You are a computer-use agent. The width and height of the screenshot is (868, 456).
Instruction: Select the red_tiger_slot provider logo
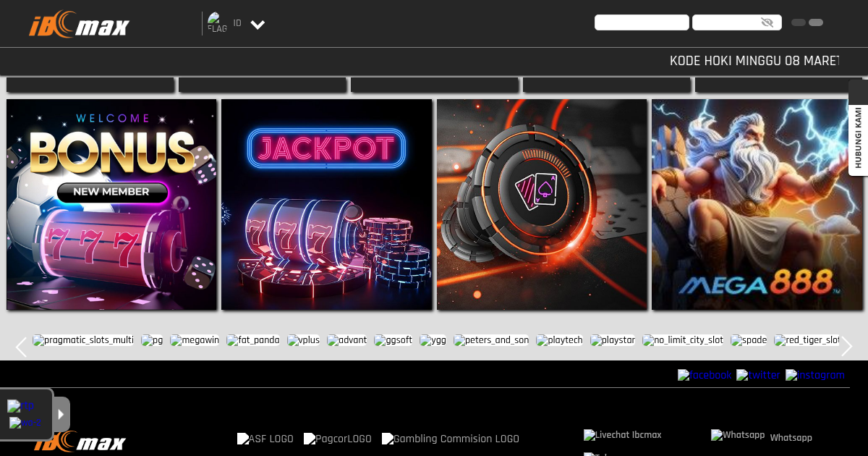coord(807,340)
